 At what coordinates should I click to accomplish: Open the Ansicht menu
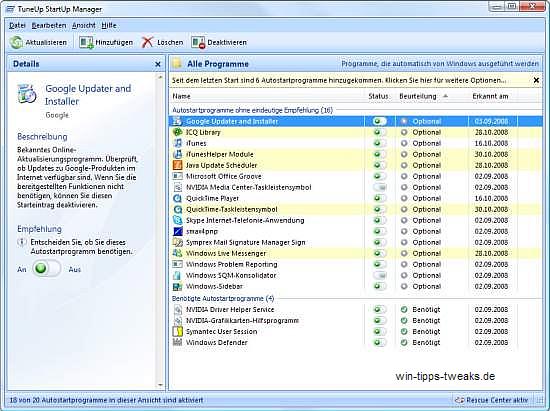pyautogui.click(x=84, y=25)
